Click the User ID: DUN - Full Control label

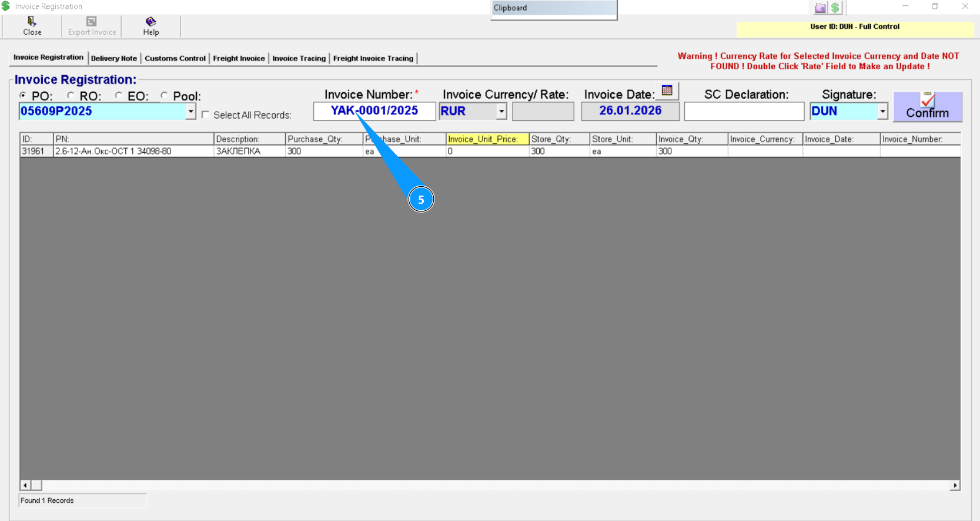point(855,26)
